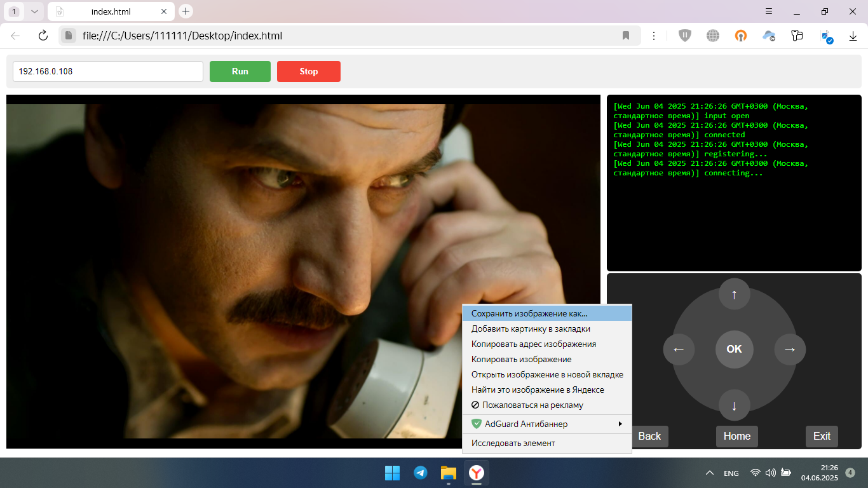Select 'Исследовать элемент' in context menu
Viewport: 868px width, 488px height.
tap(513, 443)
